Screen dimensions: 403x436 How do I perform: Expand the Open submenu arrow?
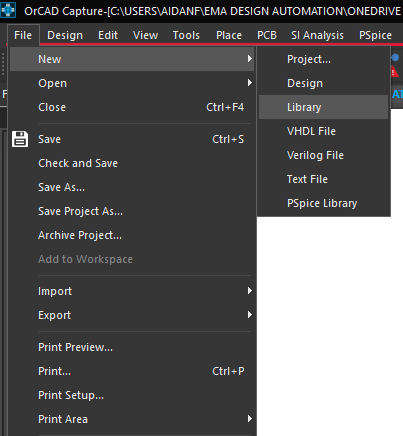[250, 83]
